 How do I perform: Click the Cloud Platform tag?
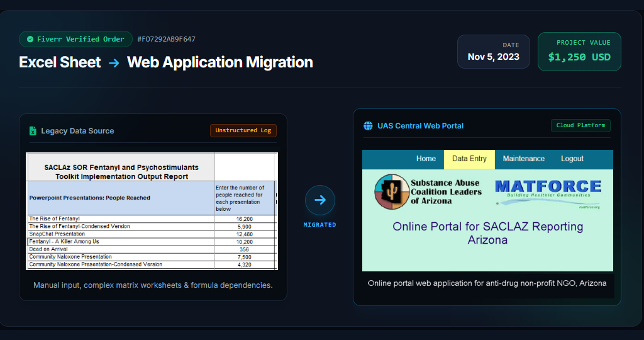click(x=580, y=125)
